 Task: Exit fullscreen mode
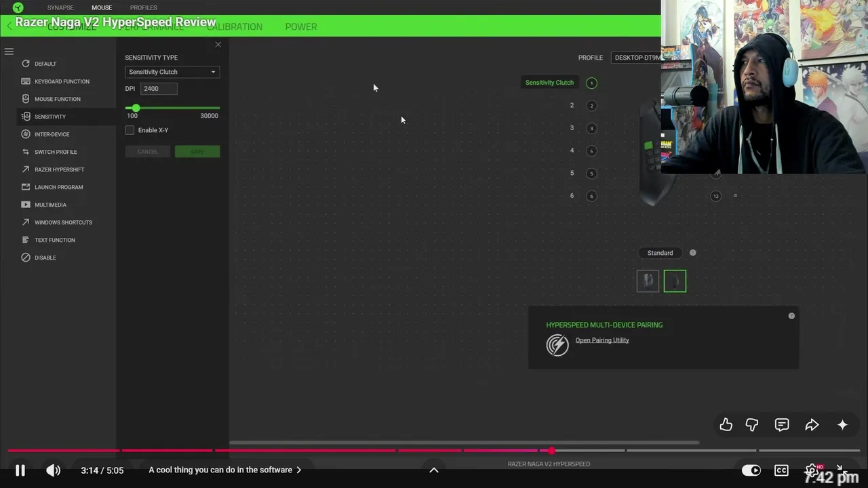point(841,470)
